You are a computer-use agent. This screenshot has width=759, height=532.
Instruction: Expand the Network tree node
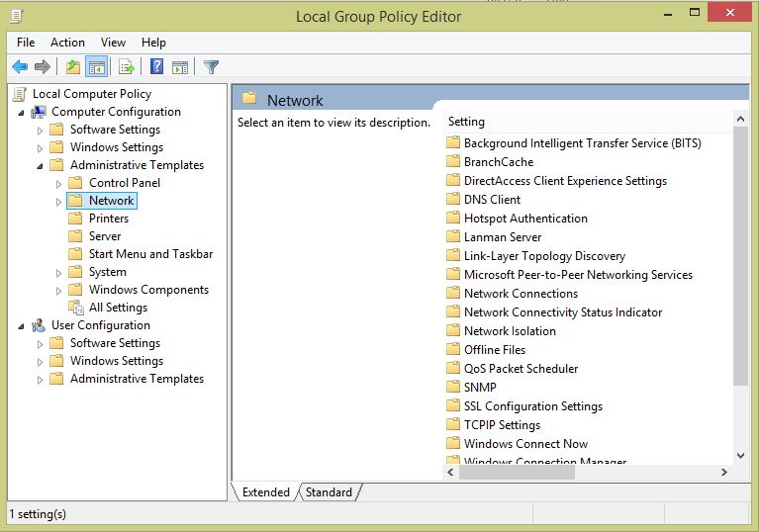coord(58,202)
